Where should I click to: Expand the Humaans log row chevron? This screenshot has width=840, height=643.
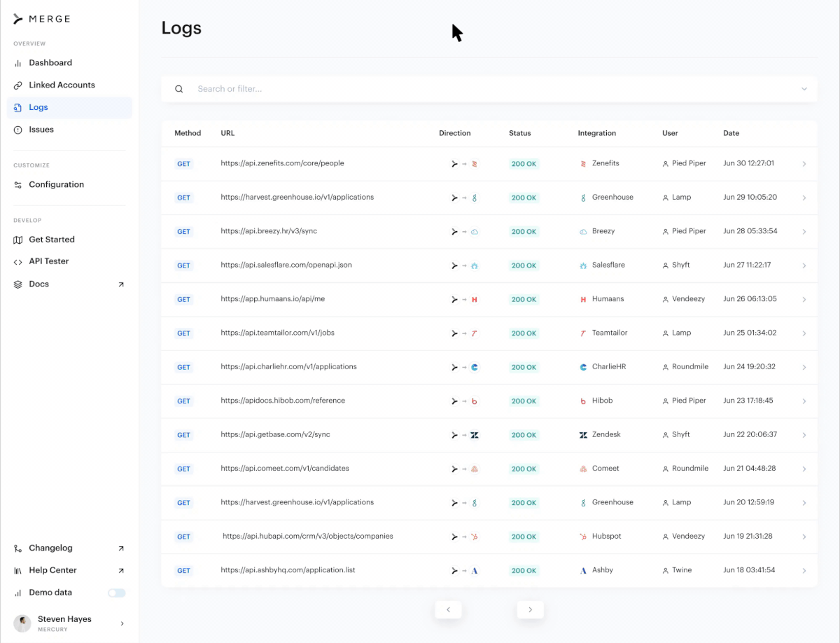804,299
